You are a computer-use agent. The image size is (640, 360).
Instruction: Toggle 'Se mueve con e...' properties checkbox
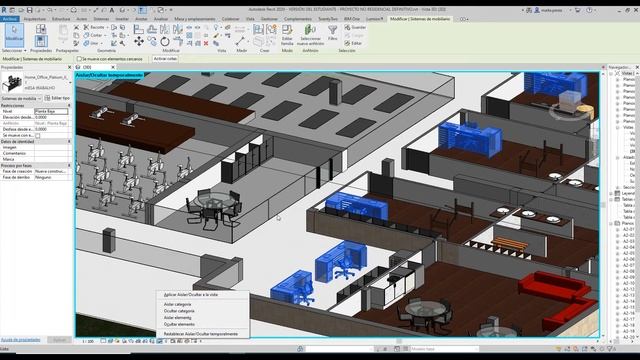pos(38,136)
